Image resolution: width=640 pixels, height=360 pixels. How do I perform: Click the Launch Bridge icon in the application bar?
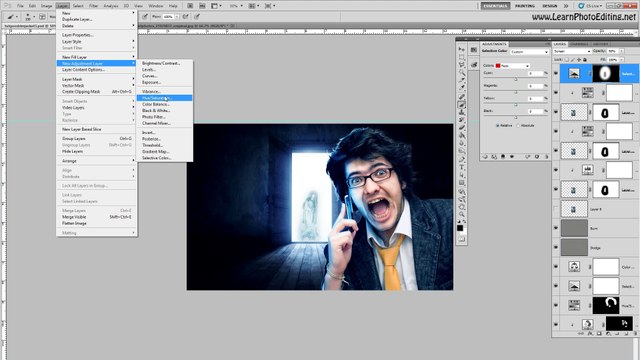click(x=189, y=6)
